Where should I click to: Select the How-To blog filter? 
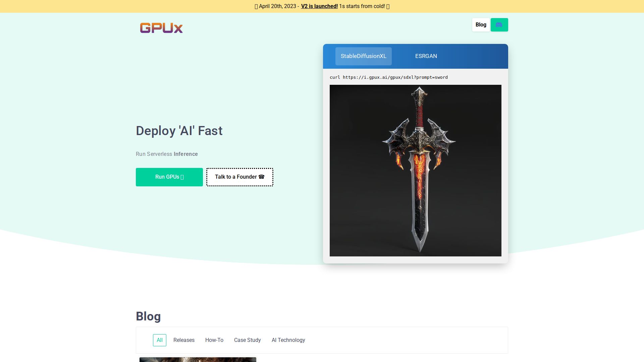pyautogui.click(x=214, y=340)
